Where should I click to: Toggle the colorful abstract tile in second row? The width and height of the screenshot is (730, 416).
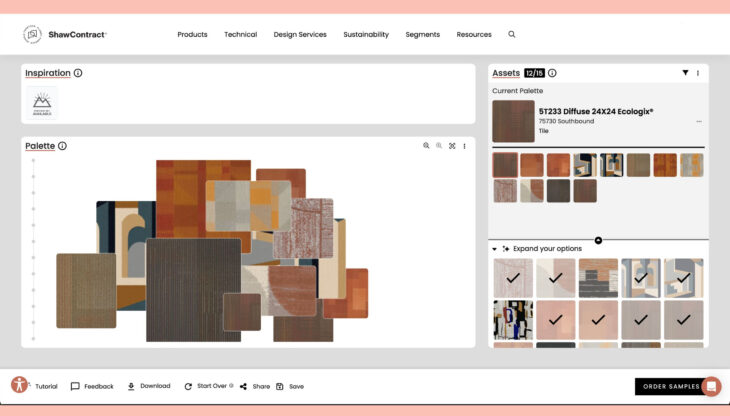click(513, 320)
